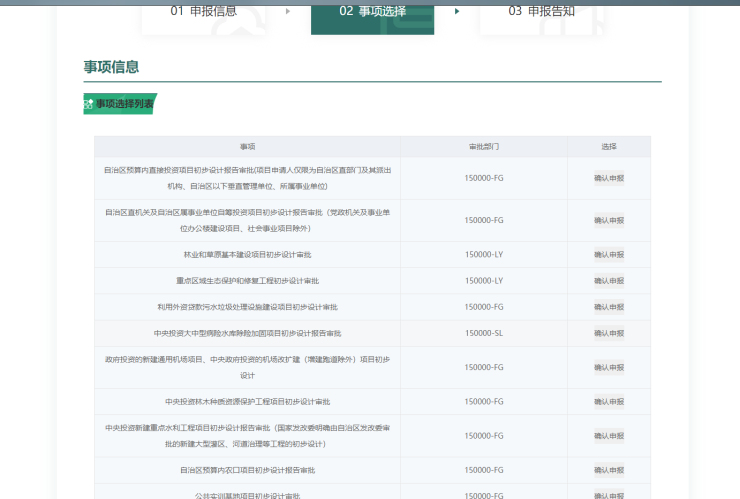Open step 03 申报告知
Viewport: 740px width, 499px height.
click(x=541, y=11)
